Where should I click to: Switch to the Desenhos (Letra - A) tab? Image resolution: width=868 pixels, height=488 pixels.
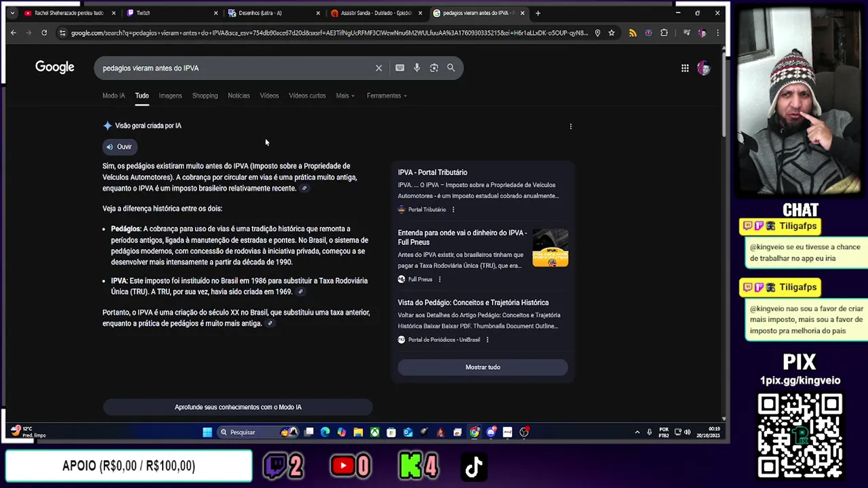[x=273, y=13]
